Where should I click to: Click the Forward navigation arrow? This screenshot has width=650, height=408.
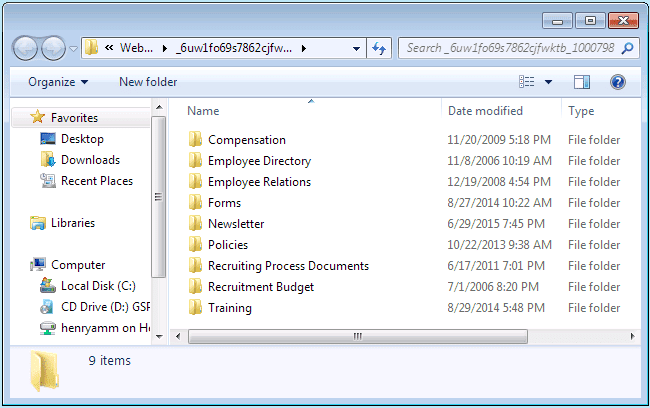[53, 49]
